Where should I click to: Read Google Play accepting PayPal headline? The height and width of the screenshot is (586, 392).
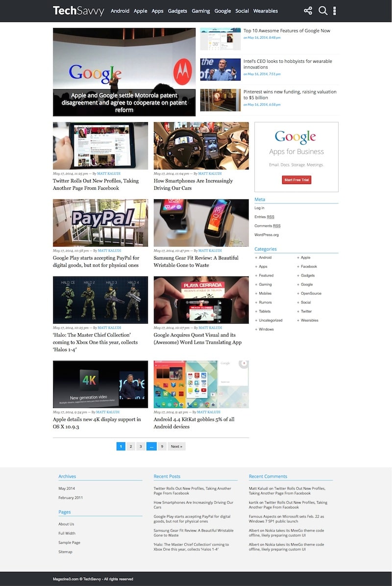(96, 261)
